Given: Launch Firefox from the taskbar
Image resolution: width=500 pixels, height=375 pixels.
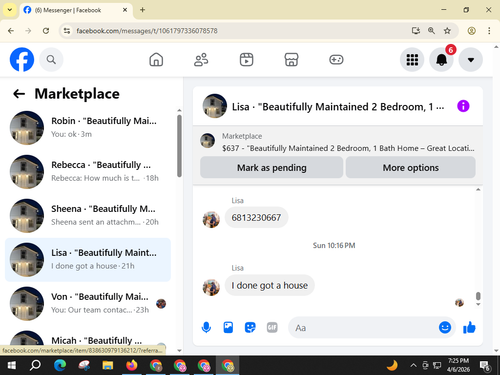Looking at the screenshot, I should [x=132, y=366].
